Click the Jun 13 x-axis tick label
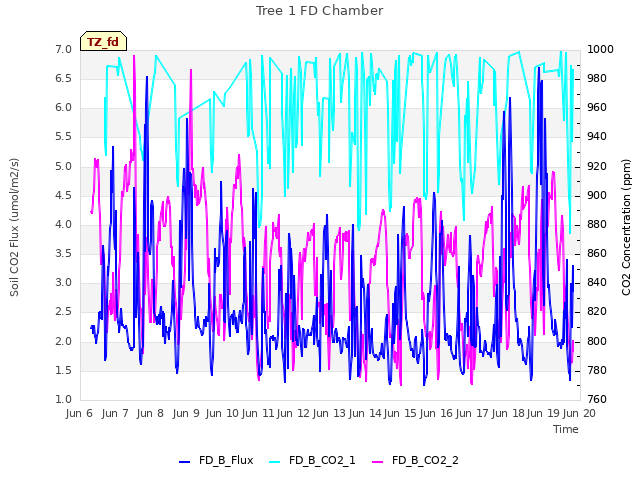This screenshot has width=640, height=480. pos(329,413)
